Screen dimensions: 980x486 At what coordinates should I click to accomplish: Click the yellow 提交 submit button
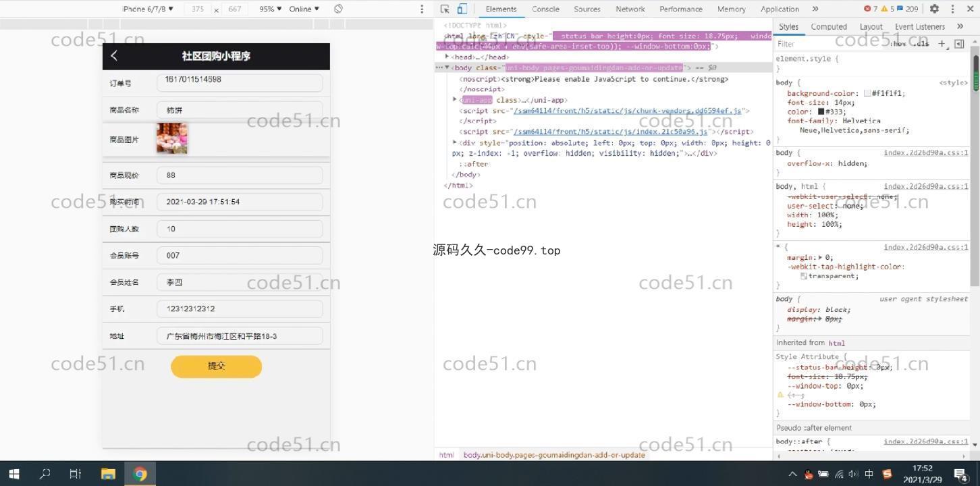[x=216, y=366]
